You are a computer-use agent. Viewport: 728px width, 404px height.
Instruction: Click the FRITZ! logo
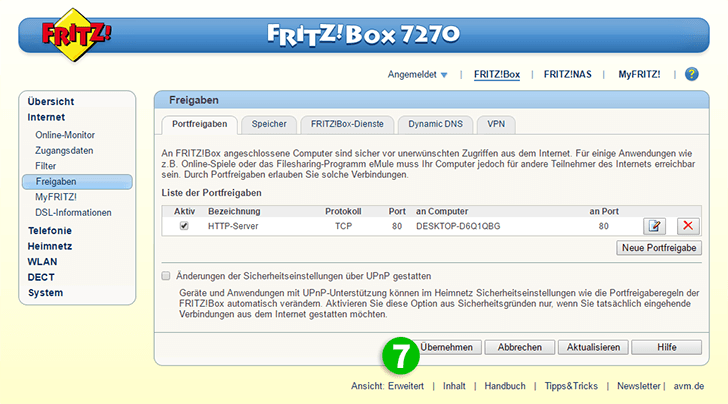[x=76, y=35]
